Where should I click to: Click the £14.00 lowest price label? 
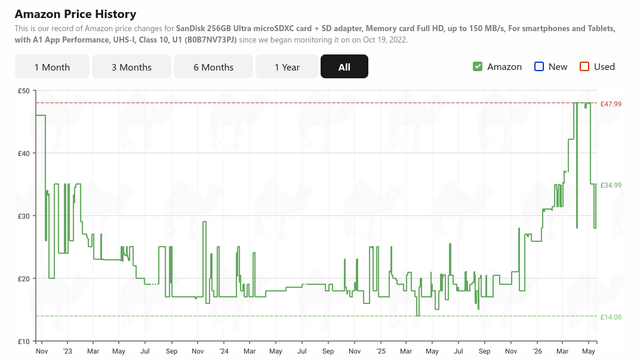(x=611, y=317)
